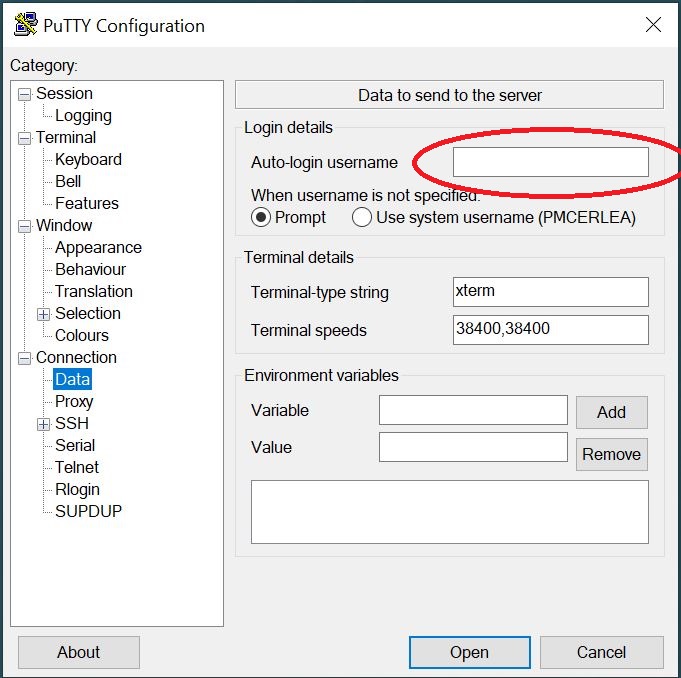Collapse the Window tree node

(x=25, y=226)
